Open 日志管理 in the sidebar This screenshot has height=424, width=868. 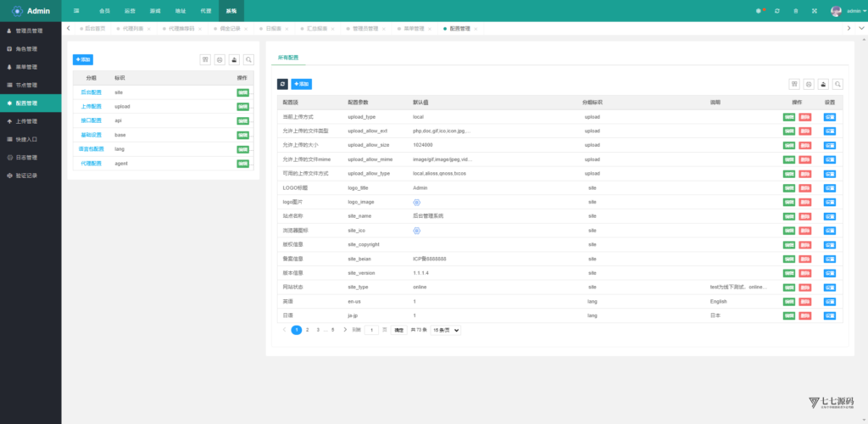click(x=31, y=157)
